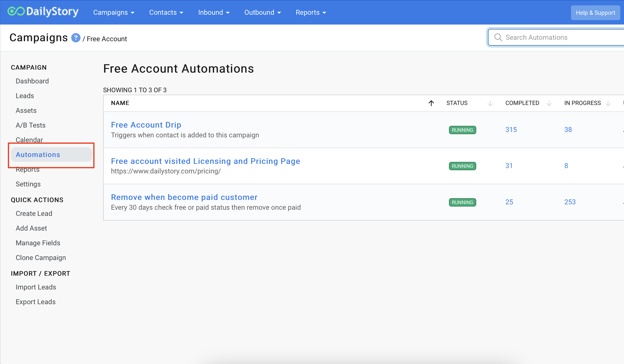Viewport: 624px width, 364px height.
Task: Sort by Completed column arrow
Action: 549,103
